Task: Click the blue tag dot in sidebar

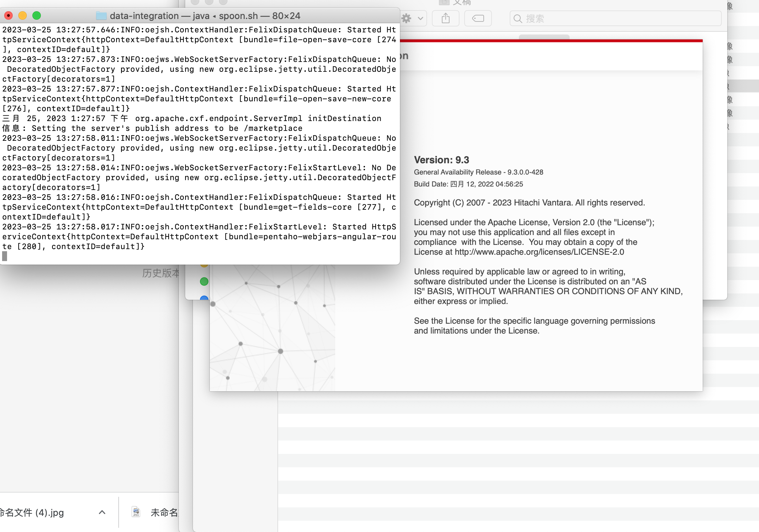Action: 204,298
